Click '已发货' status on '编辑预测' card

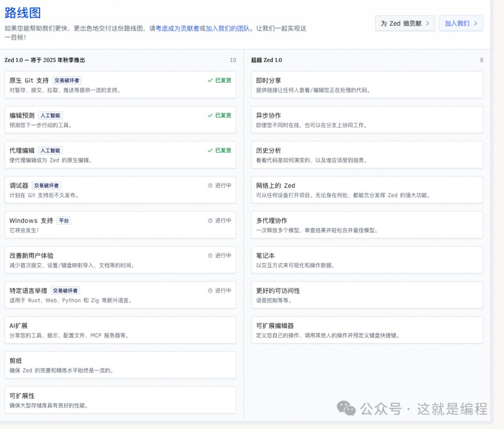(223, 115)
